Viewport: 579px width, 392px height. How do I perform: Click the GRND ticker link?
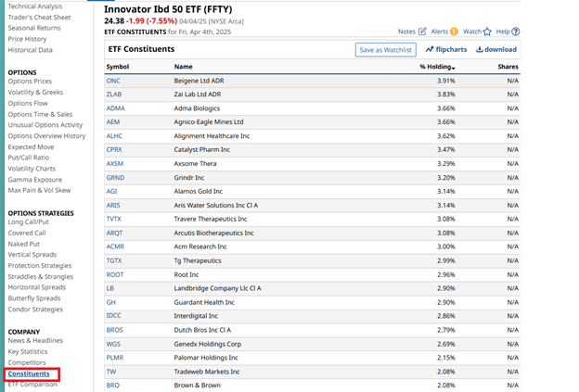115,177
